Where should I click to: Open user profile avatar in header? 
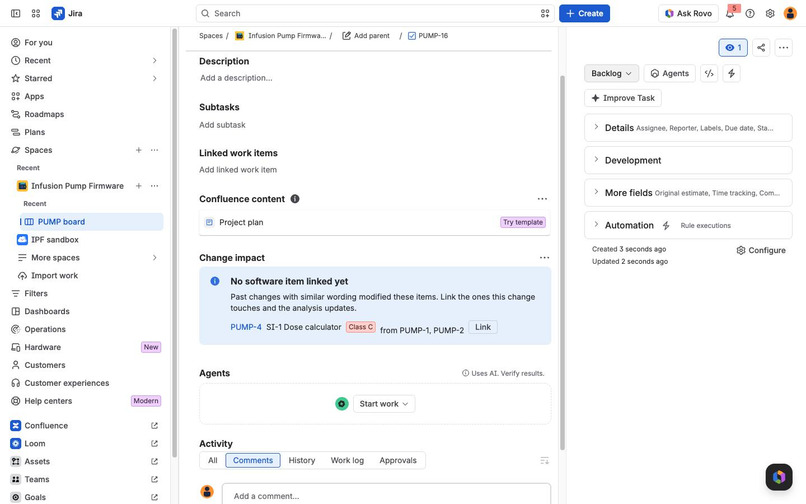click(790, 13)
